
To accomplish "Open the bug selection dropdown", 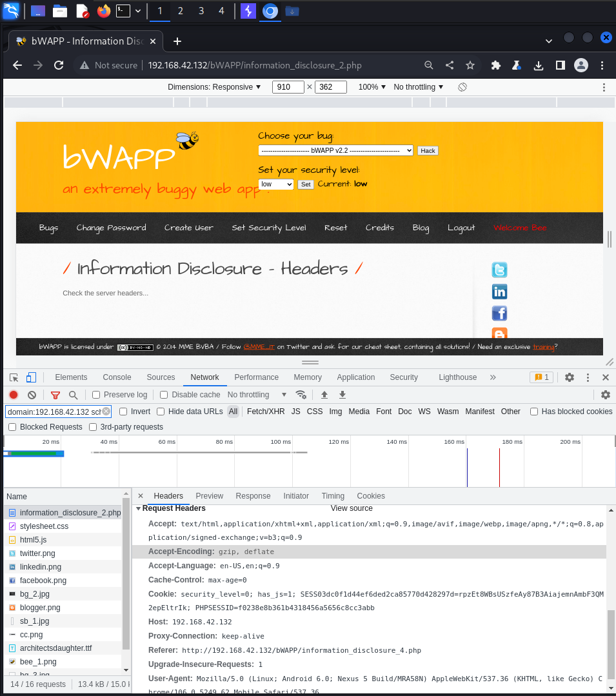I will [x=335, y=150].
